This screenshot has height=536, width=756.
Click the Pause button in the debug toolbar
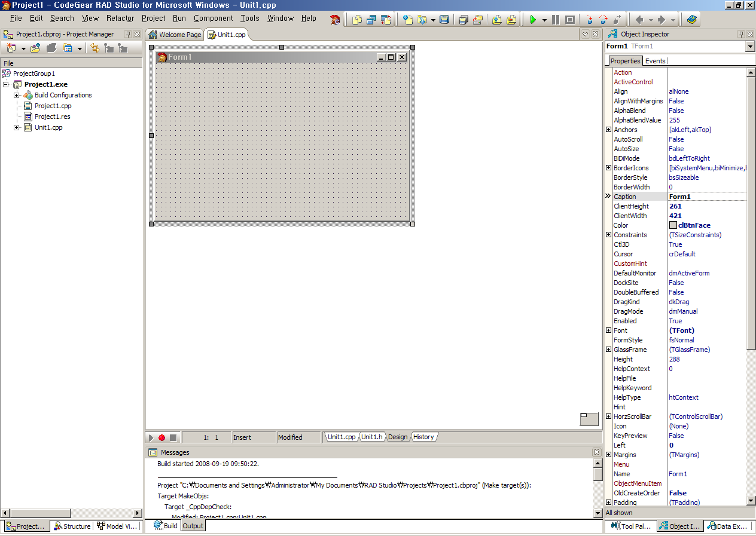point(556,20)
